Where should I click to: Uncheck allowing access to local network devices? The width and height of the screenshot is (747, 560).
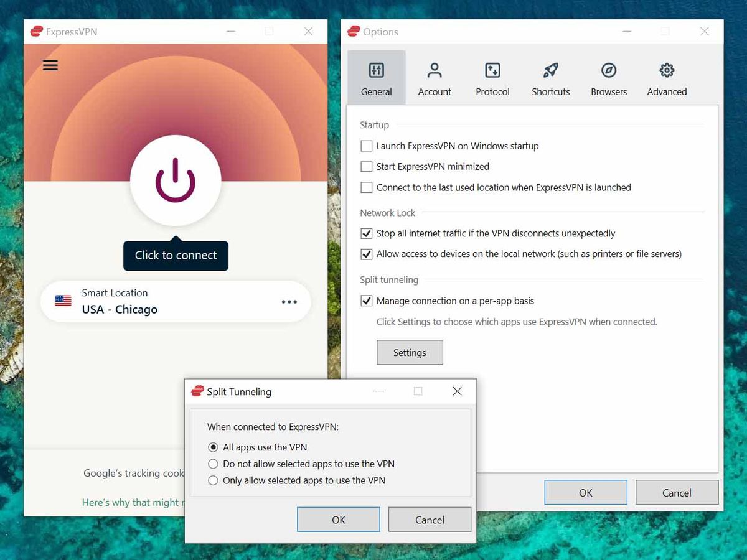(x=367, y=254)
